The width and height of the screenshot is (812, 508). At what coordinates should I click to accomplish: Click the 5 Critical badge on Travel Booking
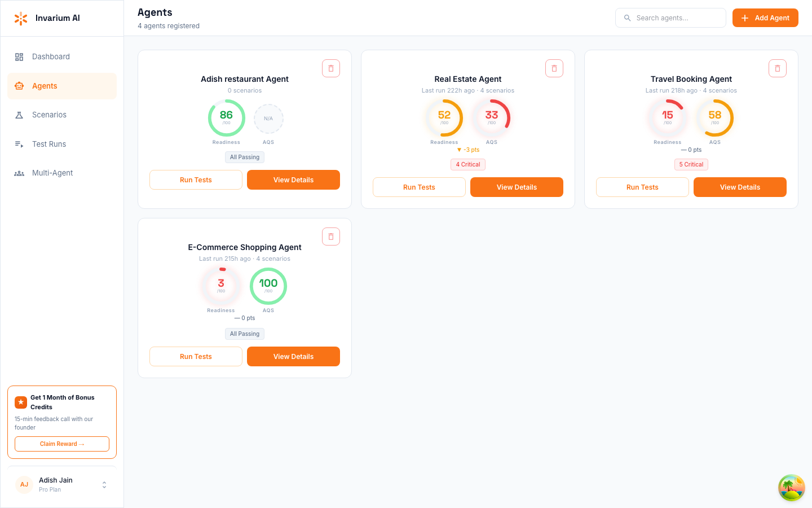[x=691, y=165]
